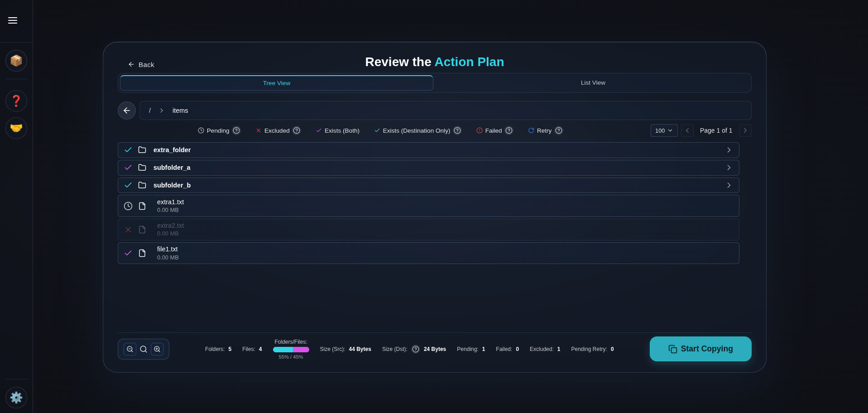Click the help icon next to Pending legend
The height and width of the screenshot is (413, 868).
236,130
